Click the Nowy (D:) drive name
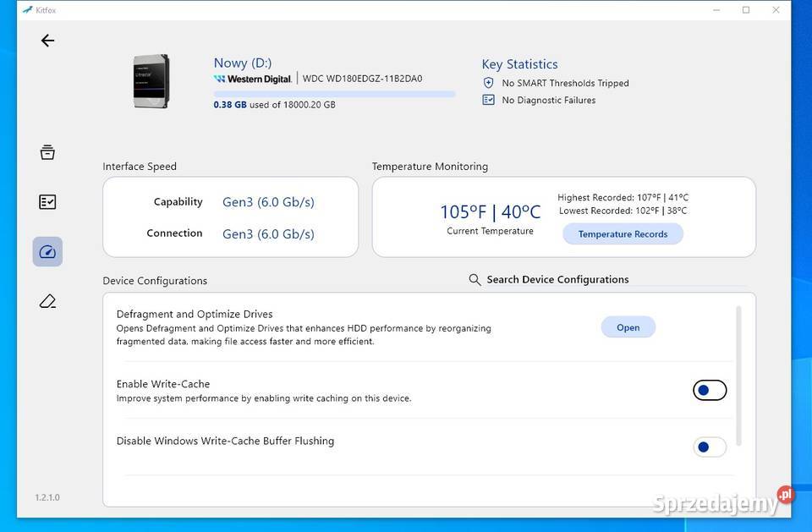The height and width of the screenshot is (532, 812). pos(243,63)
